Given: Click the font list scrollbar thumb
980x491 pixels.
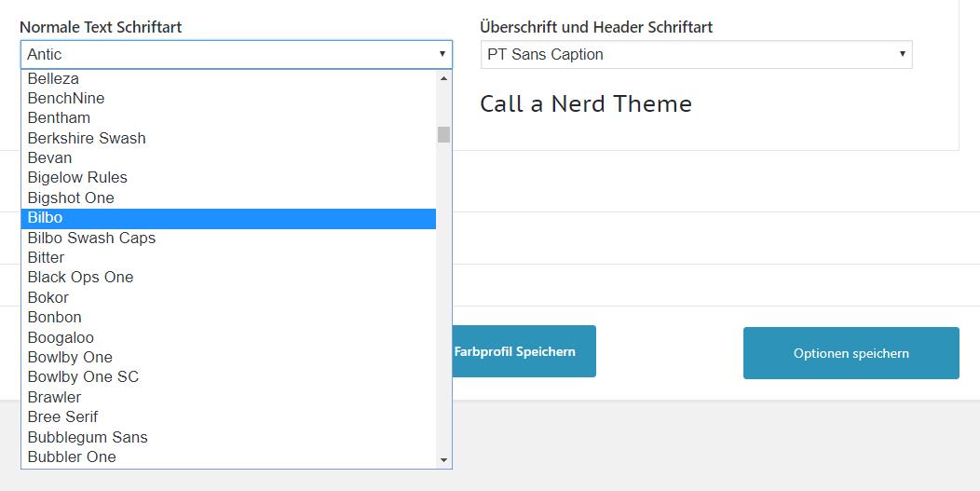Looking at the screenshot, I should [443, 134].
